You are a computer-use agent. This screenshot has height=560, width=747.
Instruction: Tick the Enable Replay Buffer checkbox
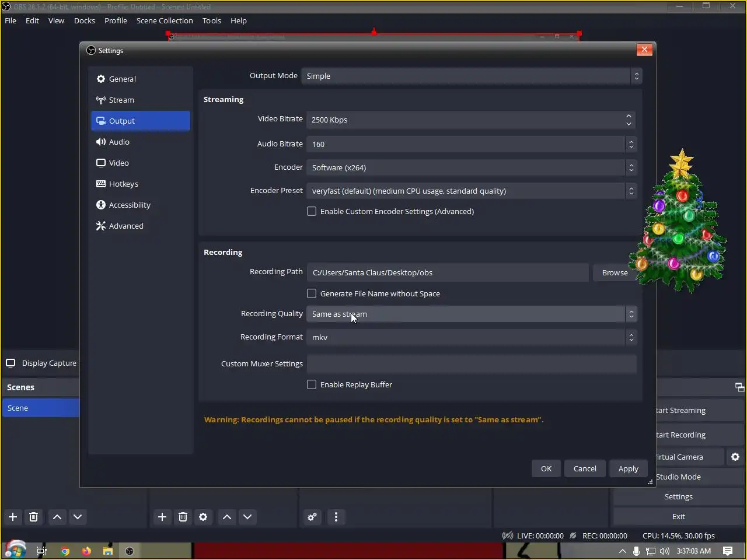(312, 384)
